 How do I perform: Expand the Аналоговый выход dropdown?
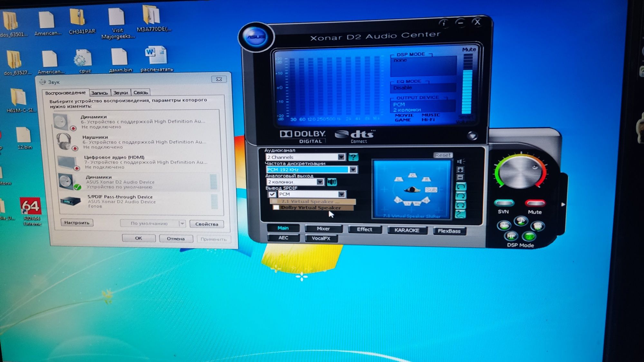coord(320,182)
